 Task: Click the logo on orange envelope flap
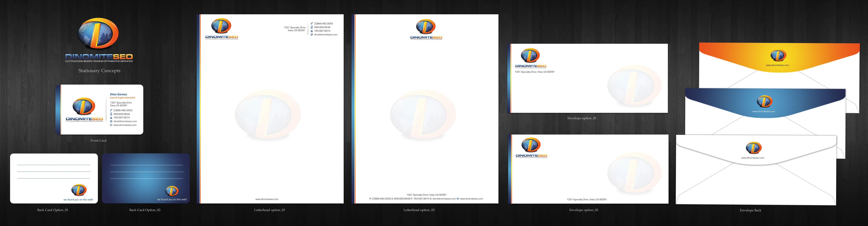click(x=778, y=55)
